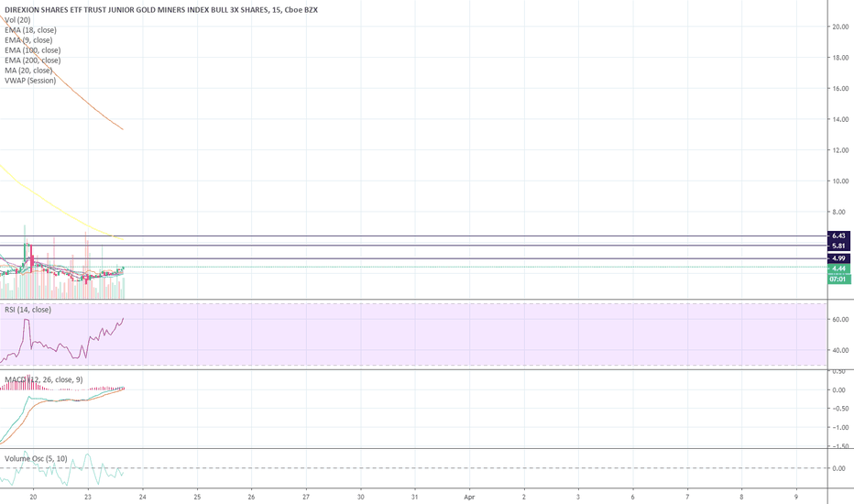
Task: Select the MA (20, close) indicator label
Action: pos(28,71)
